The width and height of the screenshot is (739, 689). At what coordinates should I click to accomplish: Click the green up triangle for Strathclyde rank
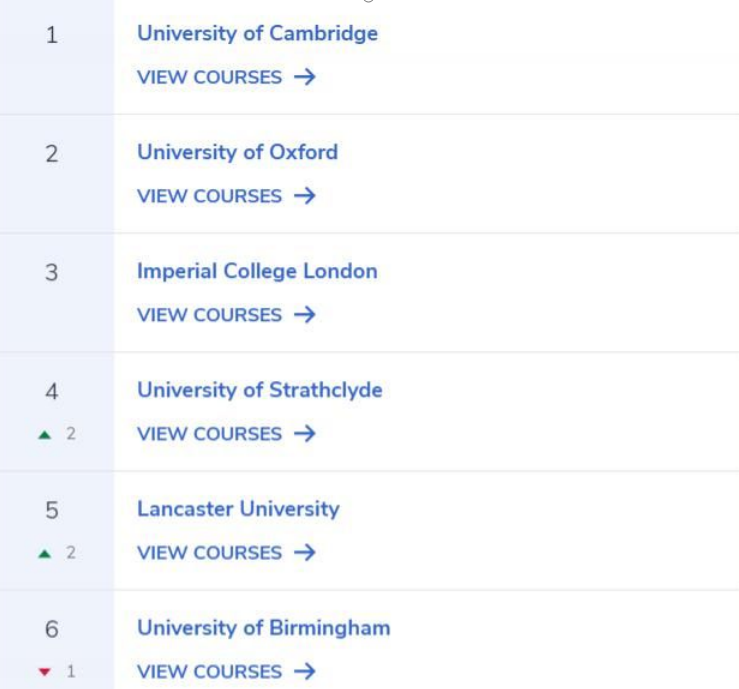45,435
